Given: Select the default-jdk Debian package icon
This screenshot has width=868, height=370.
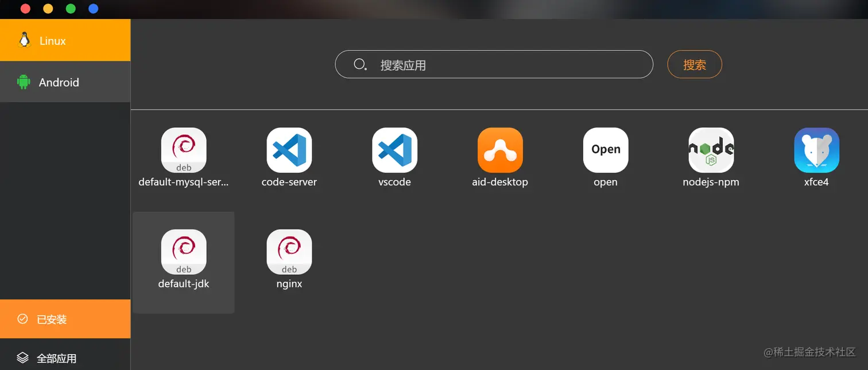Looking at the screenshot, I should click(x=184, y=252).
